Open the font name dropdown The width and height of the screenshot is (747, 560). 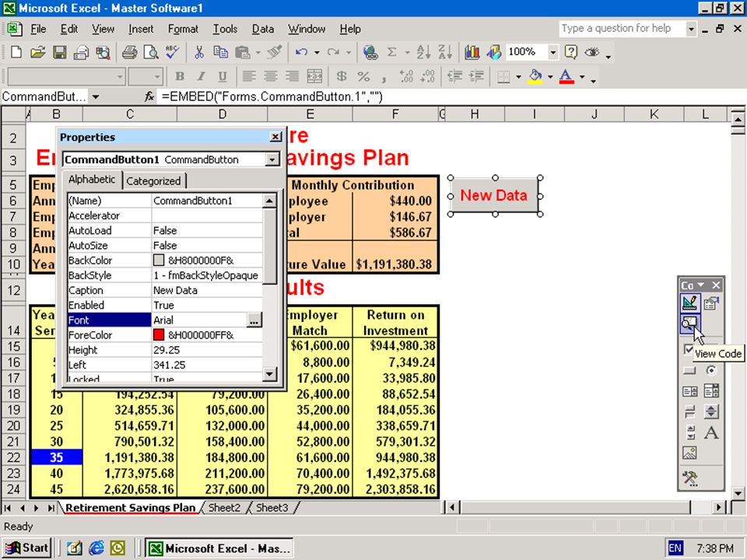click(x=120, y=76)
